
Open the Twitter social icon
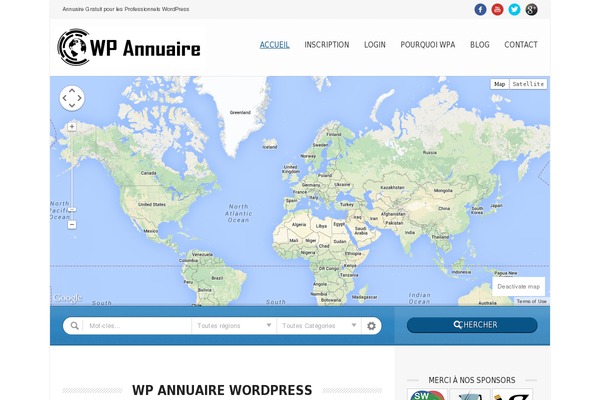[514, 9]
